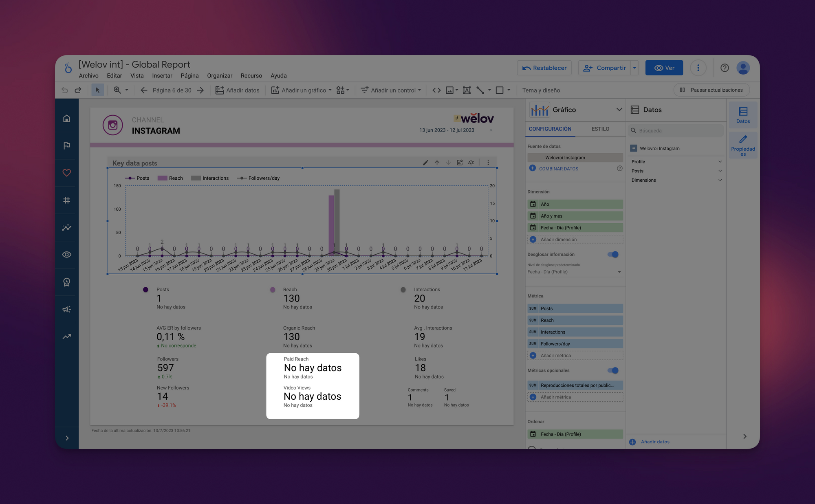Screen dimensions: 815x504
Task: Click the user account avatar
Action: click(x=743, y=68)
